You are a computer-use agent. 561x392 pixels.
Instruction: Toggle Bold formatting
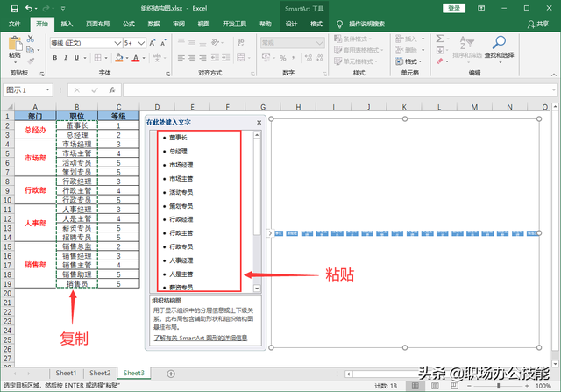[54, 58]
